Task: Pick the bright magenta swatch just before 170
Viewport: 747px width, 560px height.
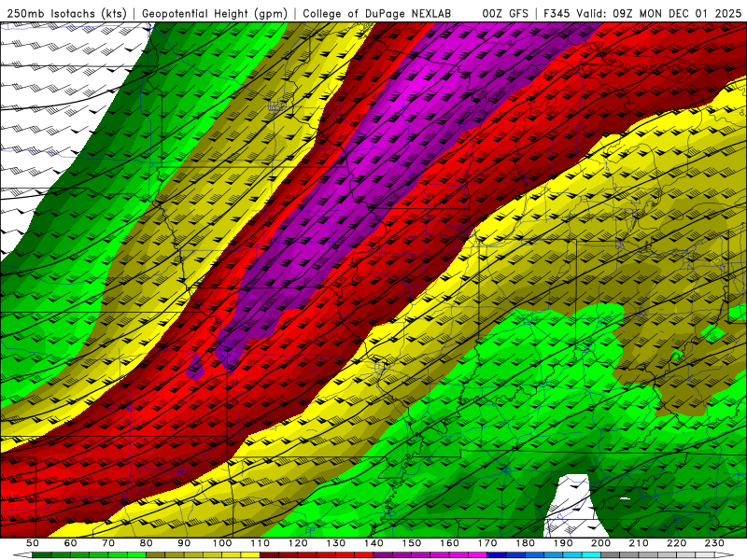Action: (x=478, y=554)
